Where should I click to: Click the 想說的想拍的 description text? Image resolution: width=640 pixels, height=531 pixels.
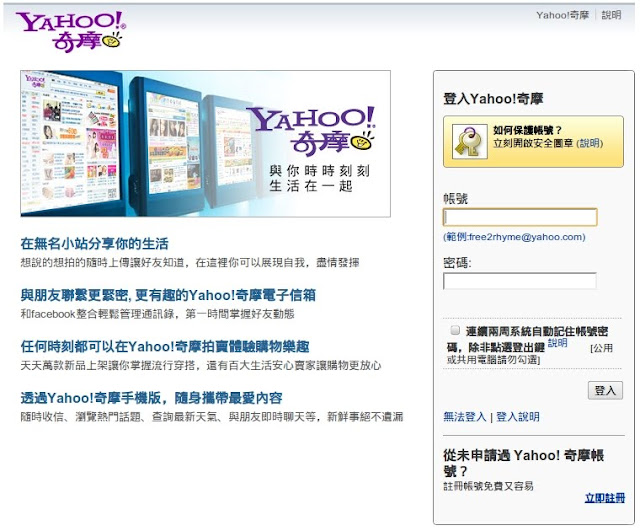[190, 262]
